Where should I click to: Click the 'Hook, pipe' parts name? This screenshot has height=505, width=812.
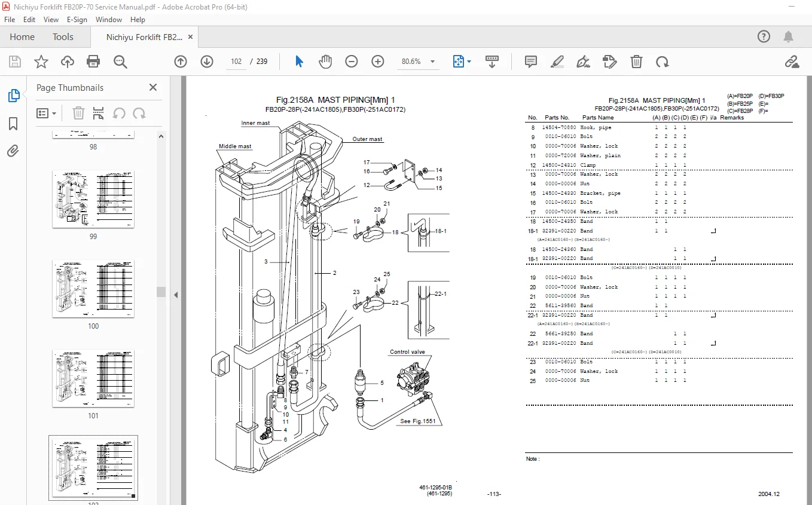pos(596,127)
